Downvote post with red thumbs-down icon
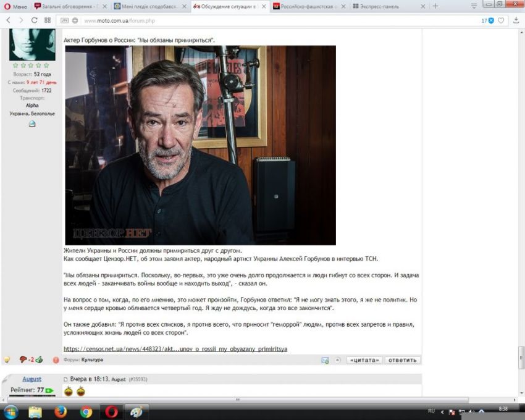525x420 pixels. [x=23, y=359]
